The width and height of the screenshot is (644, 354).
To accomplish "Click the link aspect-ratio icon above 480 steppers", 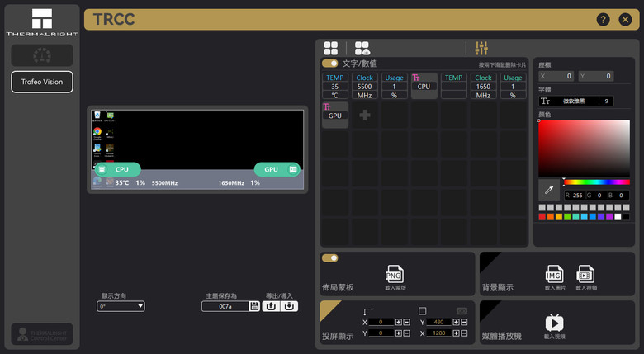I will [x=462, y=311].
